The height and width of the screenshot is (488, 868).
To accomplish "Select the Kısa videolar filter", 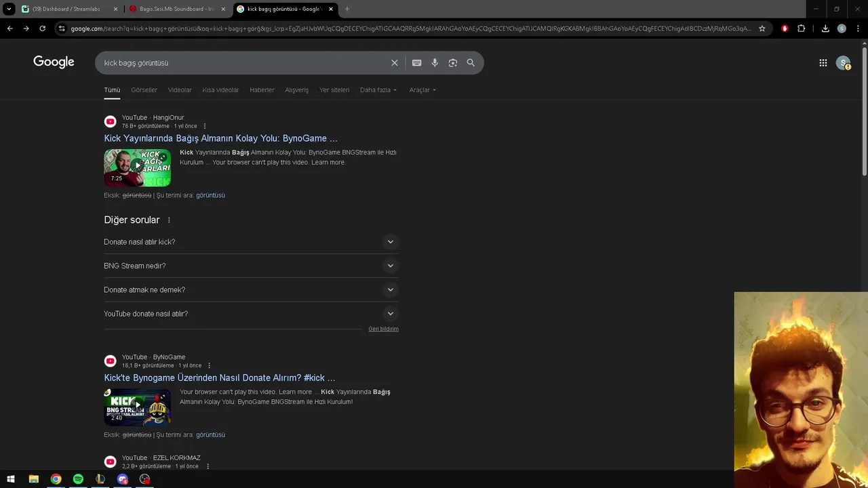I will pos(220,90).
